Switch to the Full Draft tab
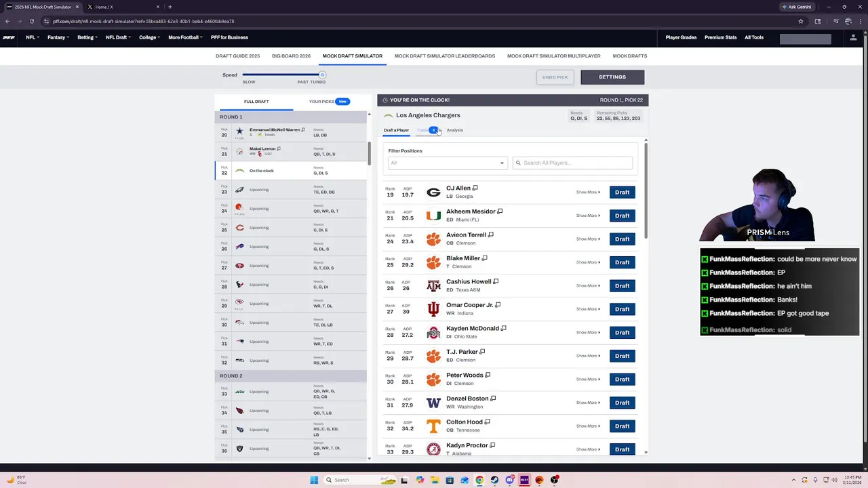868x488 pixels. click(256, 102)
